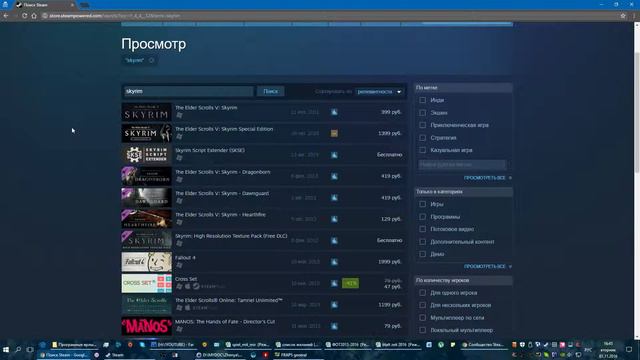Click the Поиск search button
The height and width of the screenshot is (360, 640).
(x=271, y=91)
